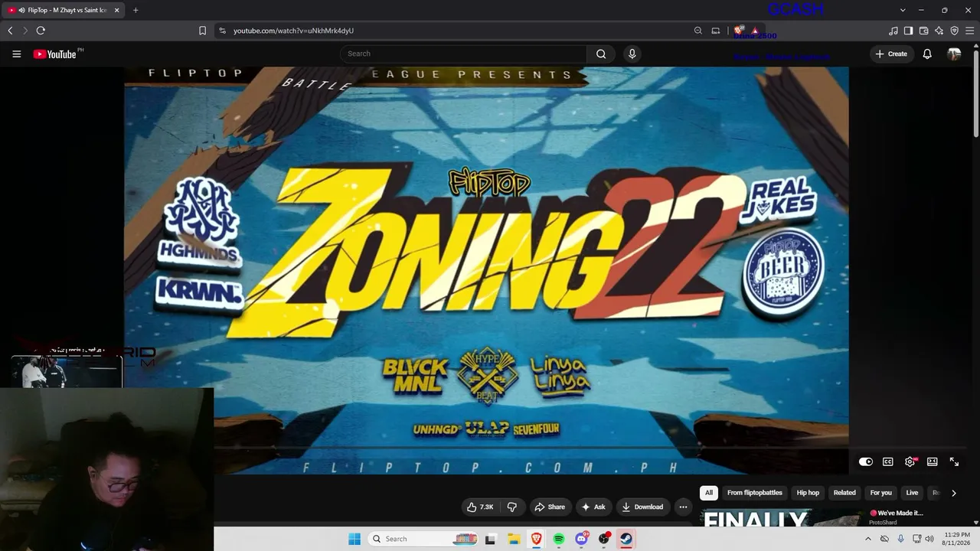Select the 'For you' filter chip

click(880, 493)
